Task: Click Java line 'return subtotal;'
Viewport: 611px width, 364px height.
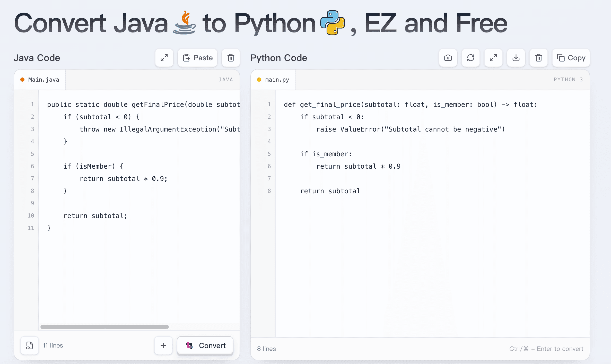Action: pyautogui.click(x=95, y=216)
